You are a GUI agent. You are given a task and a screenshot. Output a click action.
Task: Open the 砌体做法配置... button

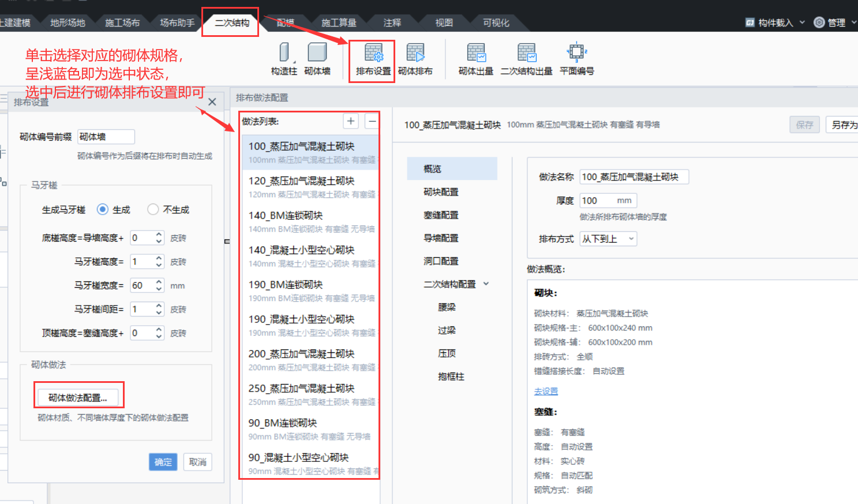tap(78, 397)
